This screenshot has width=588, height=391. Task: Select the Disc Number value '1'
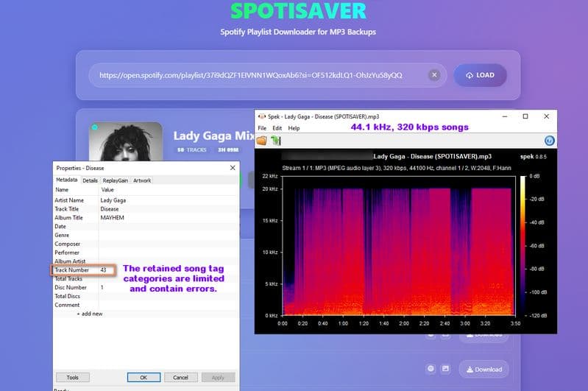(x=102, y=287)
